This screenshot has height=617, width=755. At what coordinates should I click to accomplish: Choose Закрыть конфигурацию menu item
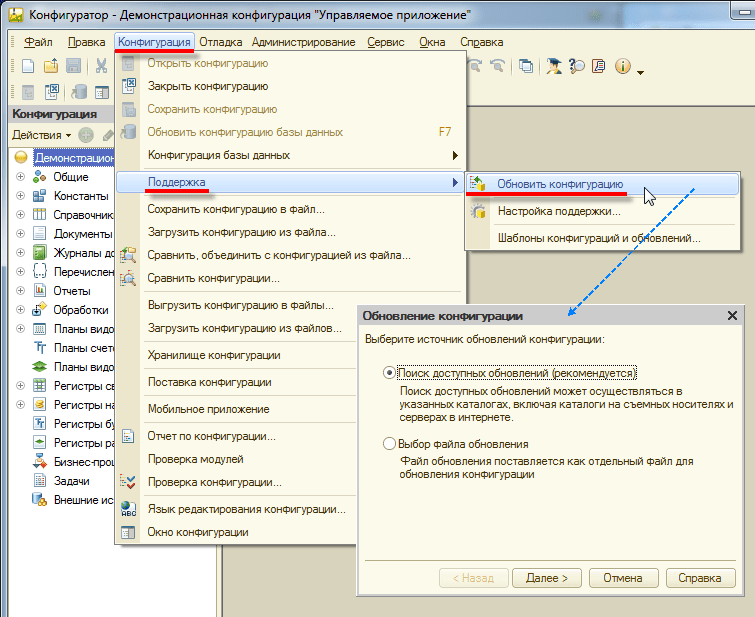[x=288, y=86]
